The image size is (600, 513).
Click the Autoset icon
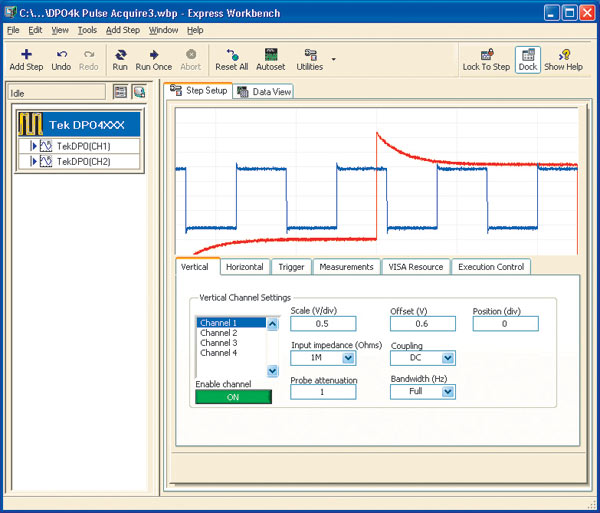(271, 54)
